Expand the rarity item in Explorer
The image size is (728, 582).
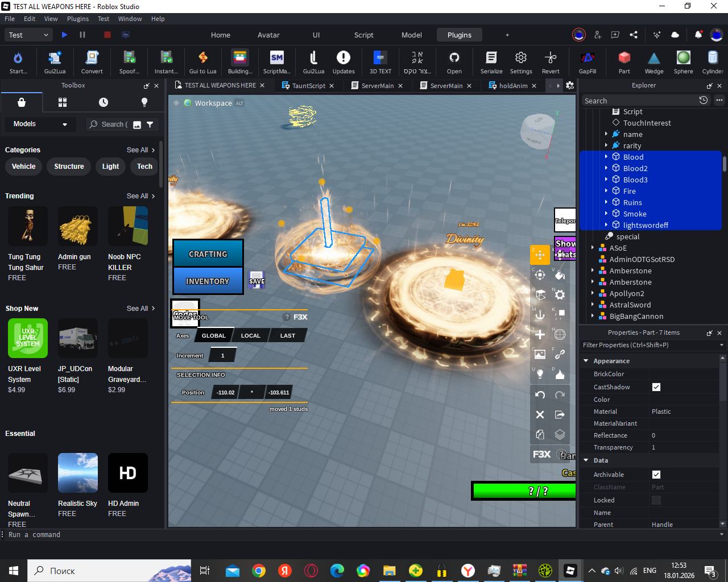(606, 145)
